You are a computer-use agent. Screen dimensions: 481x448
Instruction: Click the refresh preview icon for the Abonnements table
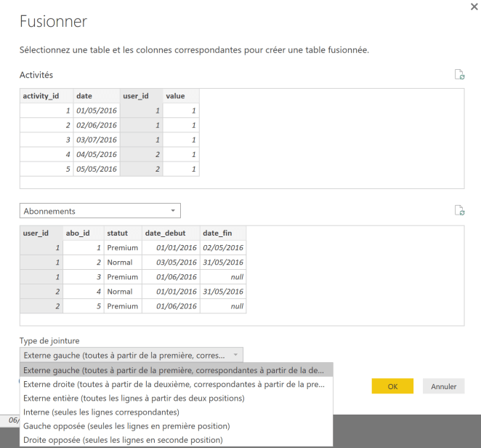click(458, 210)
